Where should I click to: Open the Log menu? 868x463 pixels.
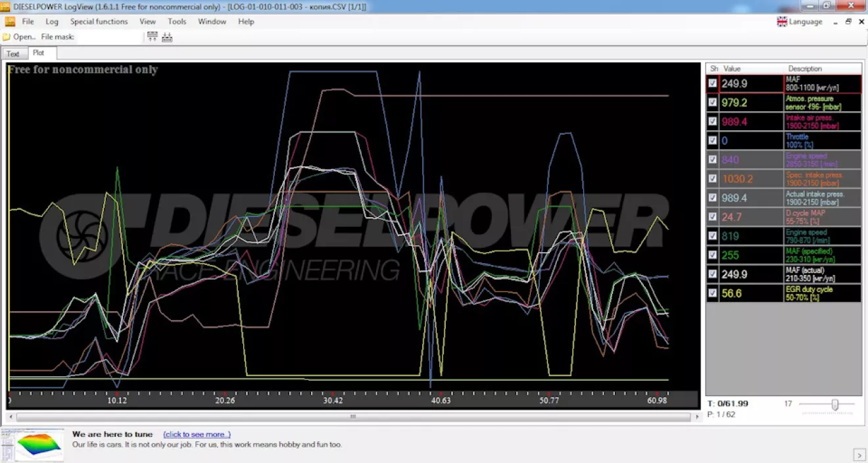(52, 22)
